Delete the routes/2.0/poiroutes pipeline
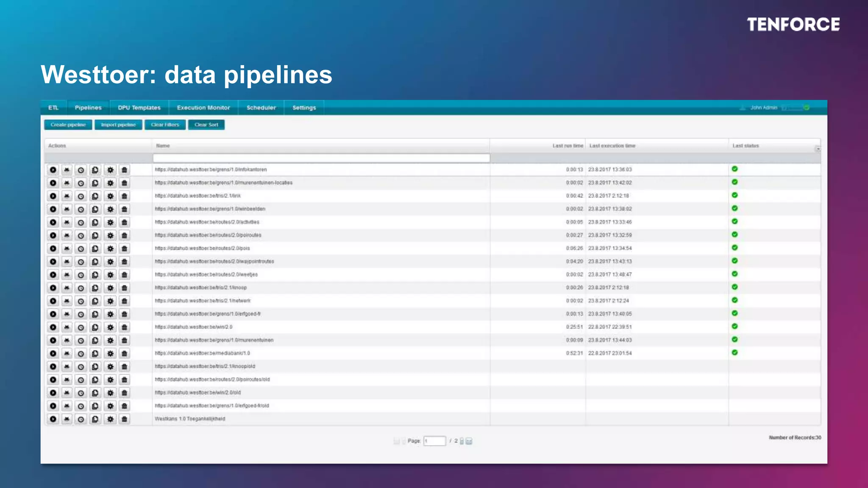868x488 pixels. coord(124,236)
